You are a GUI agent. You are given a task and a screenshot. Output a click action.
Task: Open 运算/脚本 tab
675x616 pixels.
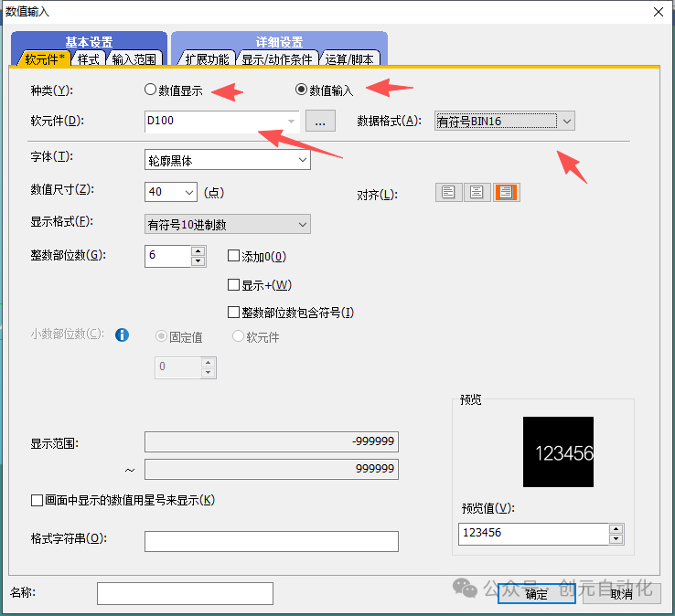(x=349, y=58)
